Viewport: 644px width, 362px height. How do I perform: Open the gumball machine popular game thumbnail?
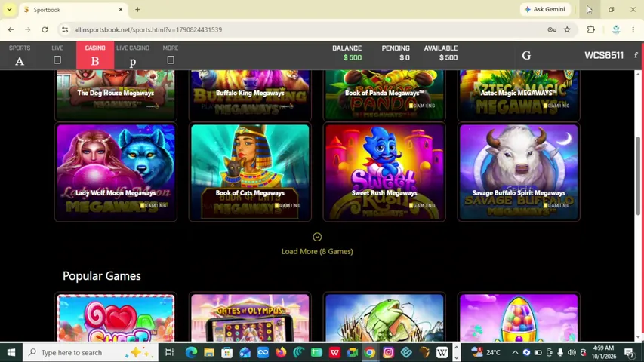click(519, 318)
